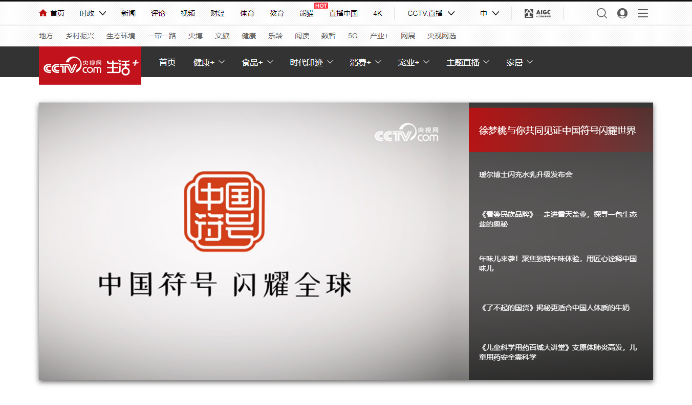The image size is (692, 405).
Task: Open the 健康 sub-navigation link
Action: click(249, 36)
